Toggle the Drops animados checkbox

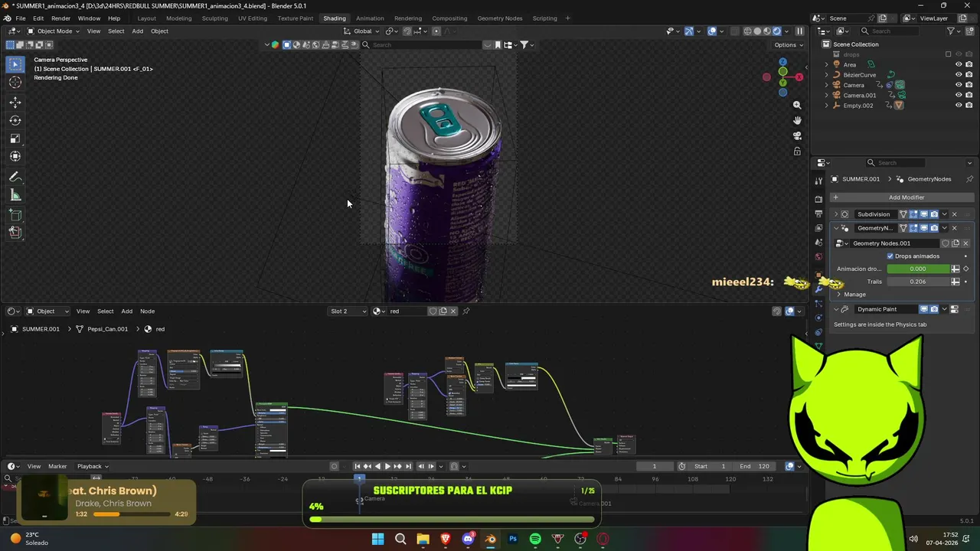tap(890, 256)
